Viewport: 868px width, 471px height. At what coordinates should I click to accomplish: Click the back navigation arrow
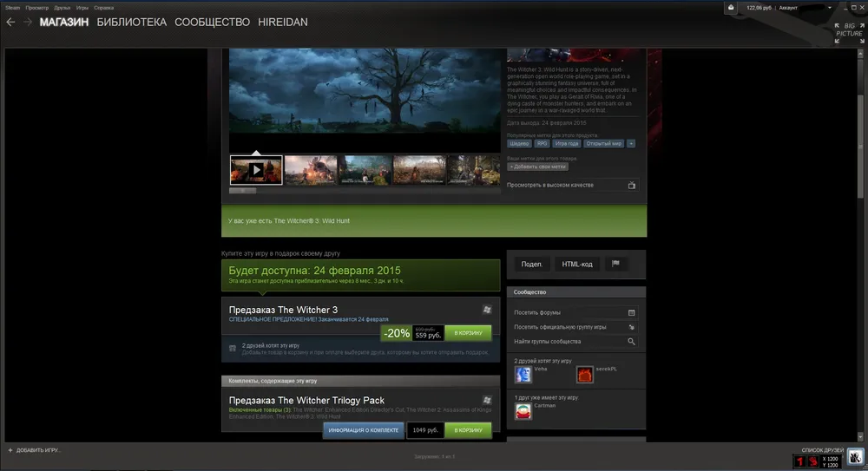10,22
